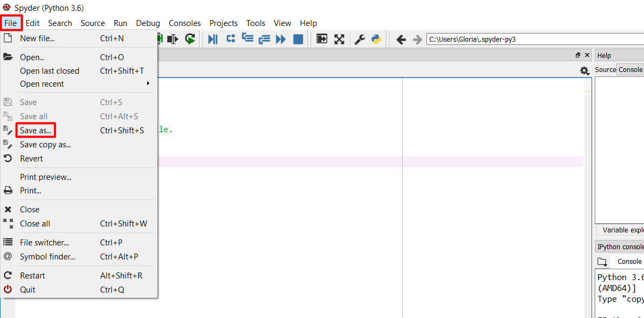Select New file... menu entry
This screenshot has width=644, height=318.
(x=37, y=38)
